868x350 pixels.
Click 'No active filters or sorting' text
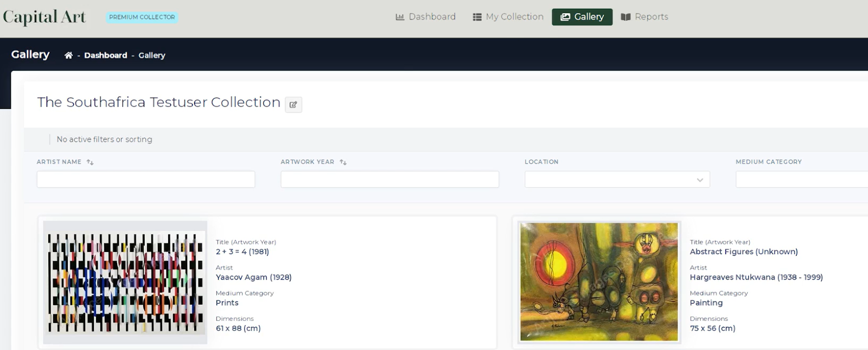coord(105,139)
